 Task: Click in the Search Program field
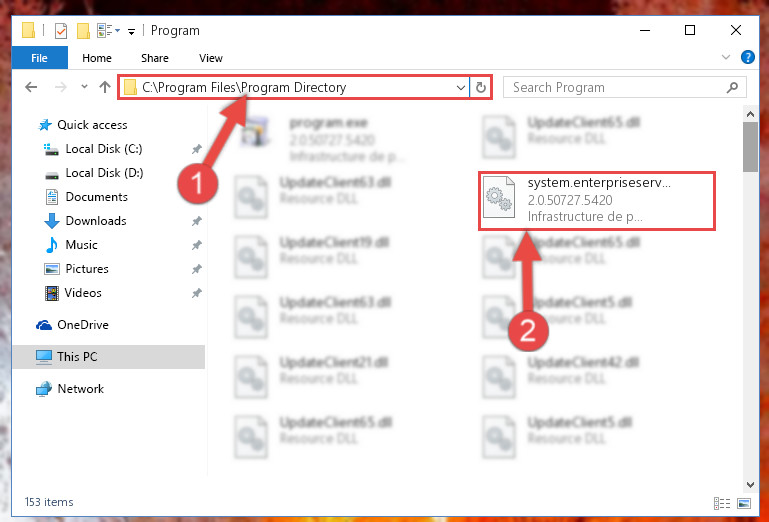(x=618, y=87)
